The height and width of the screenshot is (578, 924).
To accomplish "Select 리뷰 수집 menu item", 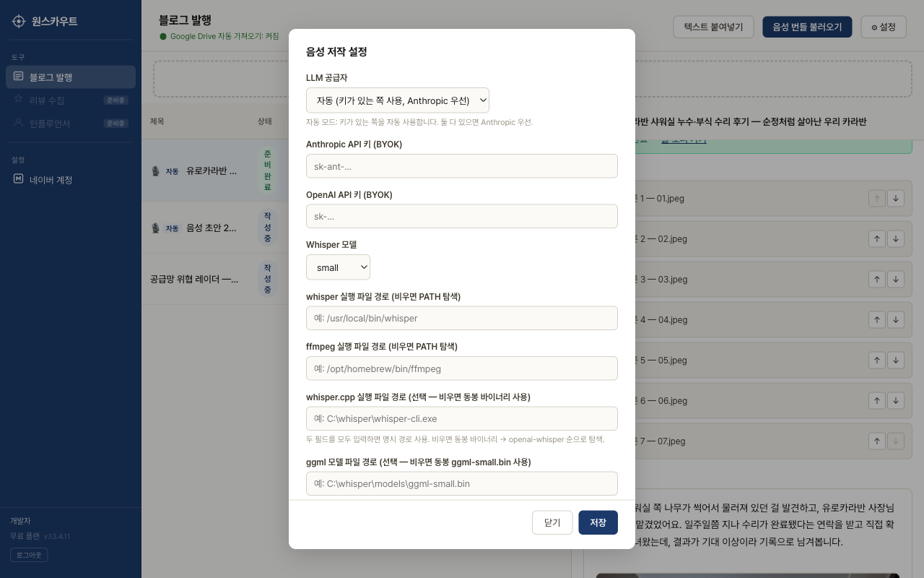I will [x=71, y=100].
